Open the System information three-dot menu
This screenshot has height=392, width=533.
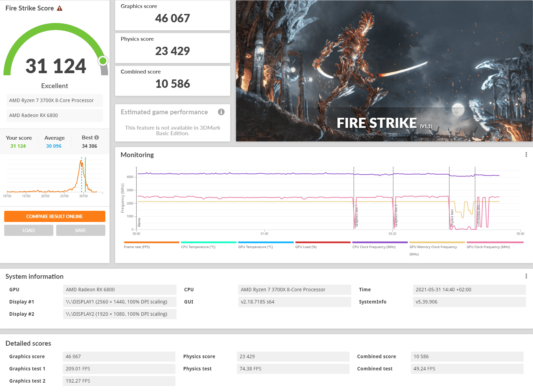[x=526, y=276]
